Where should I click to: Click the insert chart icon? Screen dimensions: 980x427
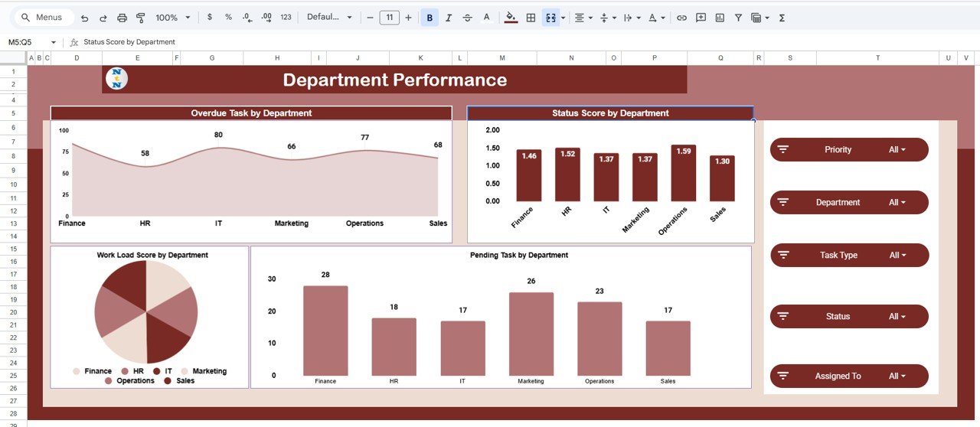[720, 18]
